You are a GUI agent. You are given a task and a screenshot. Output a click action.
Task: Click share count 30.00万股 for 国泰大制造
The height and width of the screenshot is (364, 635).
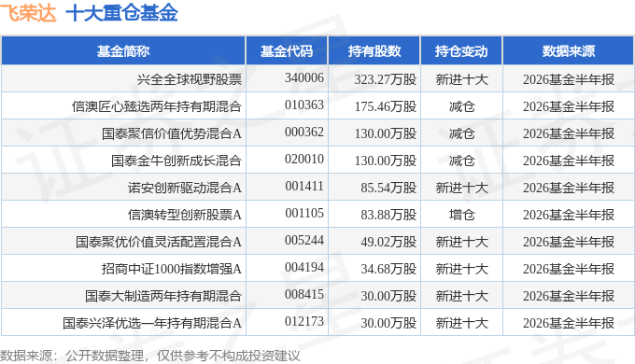[x=388, y=296]
